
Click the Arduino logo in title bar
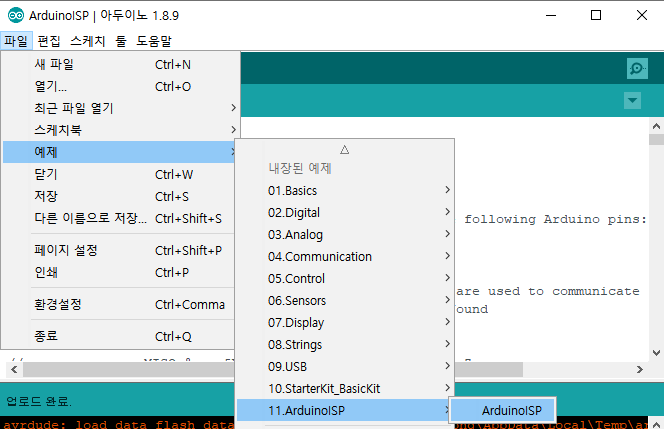click(16, 16)
